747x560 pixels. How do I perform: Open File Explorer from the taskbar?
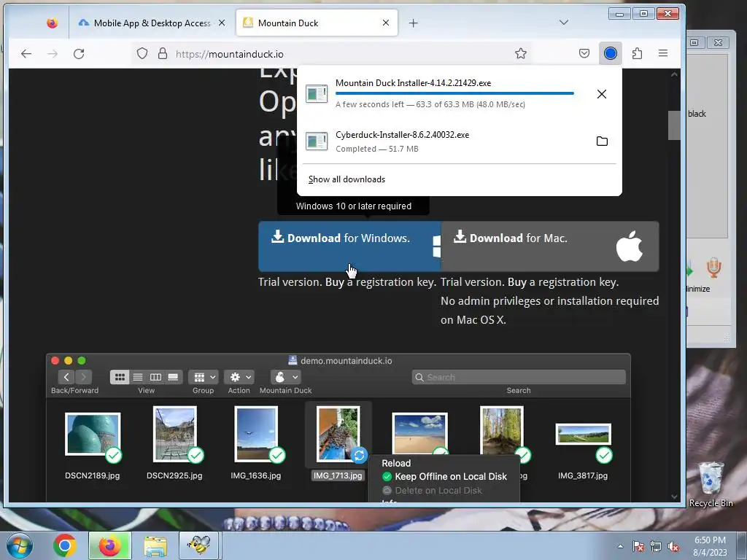point(155,545)
